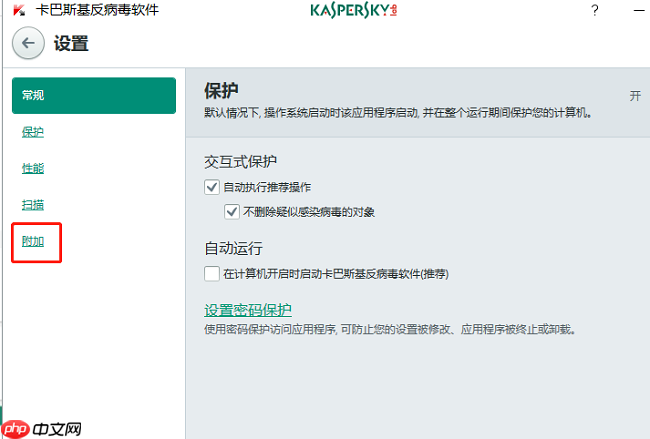
Task: Click the 自动运行 section heading
Action: pos(233,248)
